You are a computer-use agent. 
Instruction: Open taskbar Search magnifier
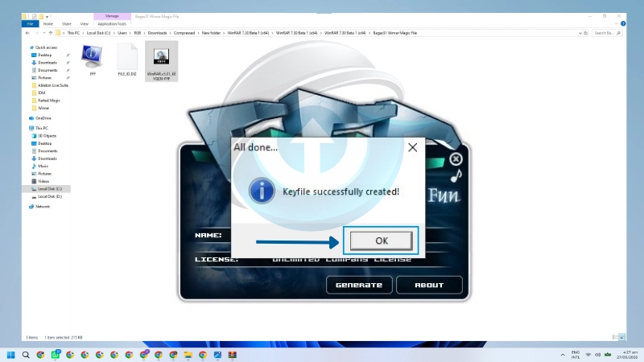(x=26, y=355)
